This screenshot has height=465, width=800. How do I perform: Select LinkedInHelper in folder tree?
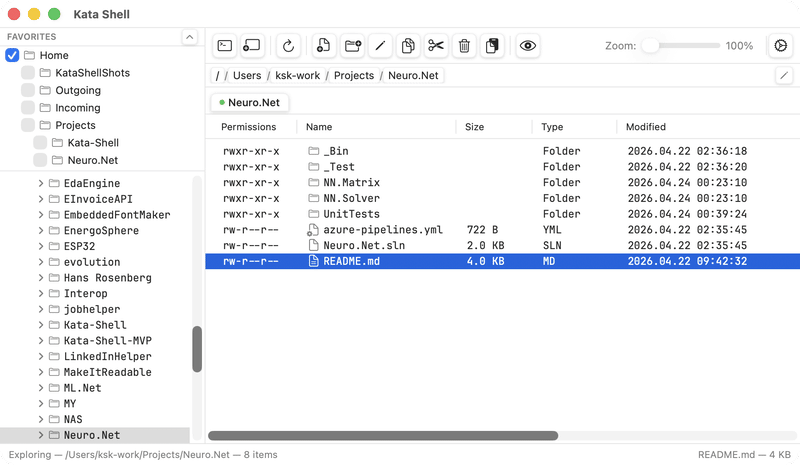[108, 356]
